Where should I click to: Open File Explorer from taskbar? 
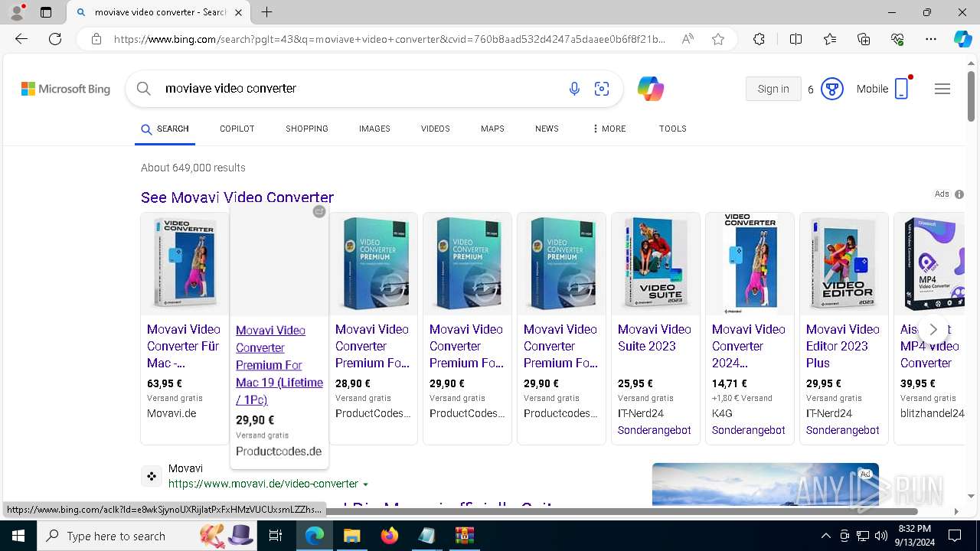click(x=351, y=536)
